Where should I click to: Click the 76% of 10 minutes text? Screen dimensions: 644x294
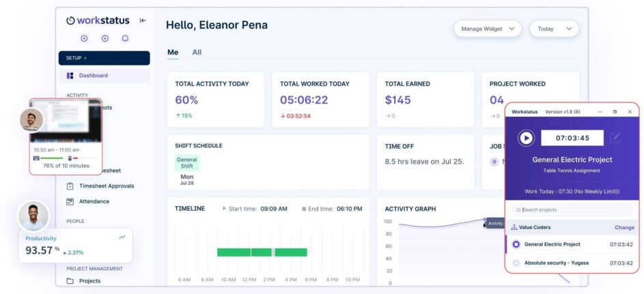coord(66,166)
